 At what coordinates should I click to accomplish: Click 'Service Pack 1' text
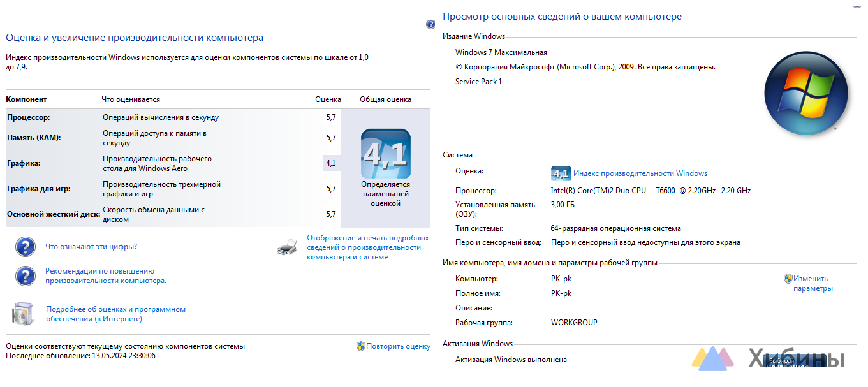479,82
